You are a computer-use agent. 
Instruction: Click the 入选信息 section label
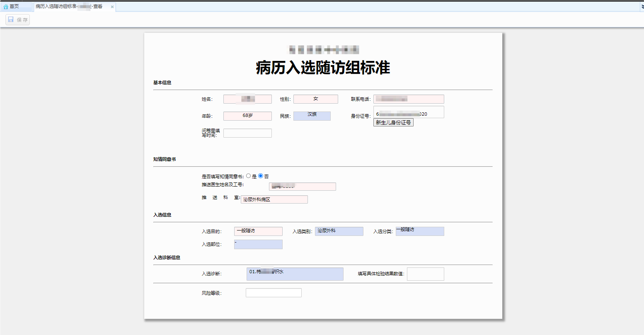pos(162,215)
